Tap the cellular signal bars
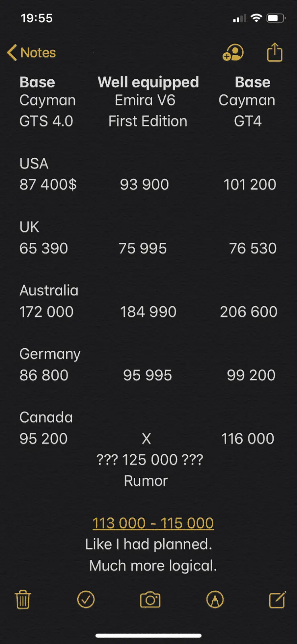This screenshot has width=297, height=644. pos(240,19)
